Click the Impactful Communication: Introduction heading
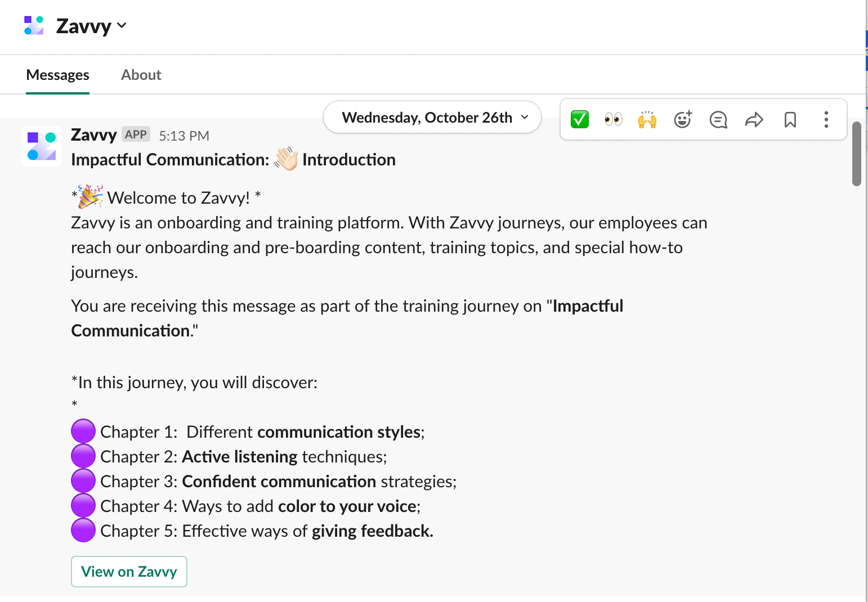 pyautogui.click(x=233, y=160)
